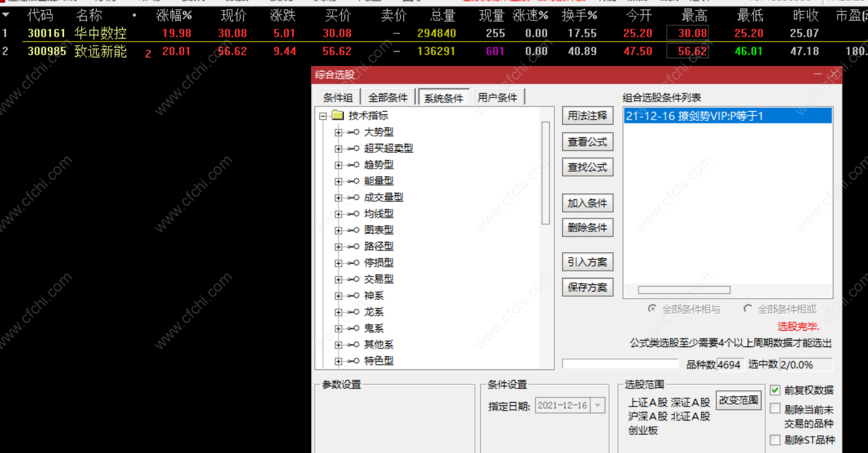868x453 pixels.
Task: Select the 技术指标 folder icon
Action: point(337,116)
